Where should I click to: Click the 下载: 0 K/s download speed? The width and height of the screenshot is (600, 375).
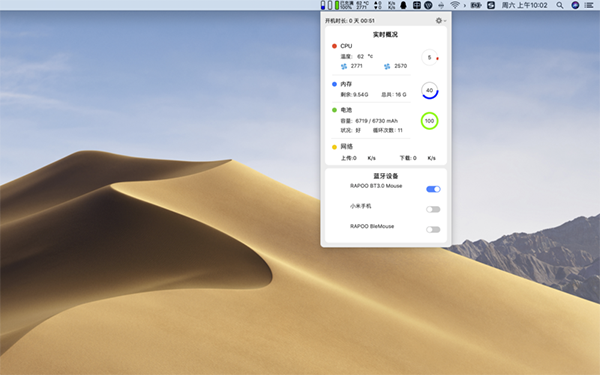tap(417, 158)
